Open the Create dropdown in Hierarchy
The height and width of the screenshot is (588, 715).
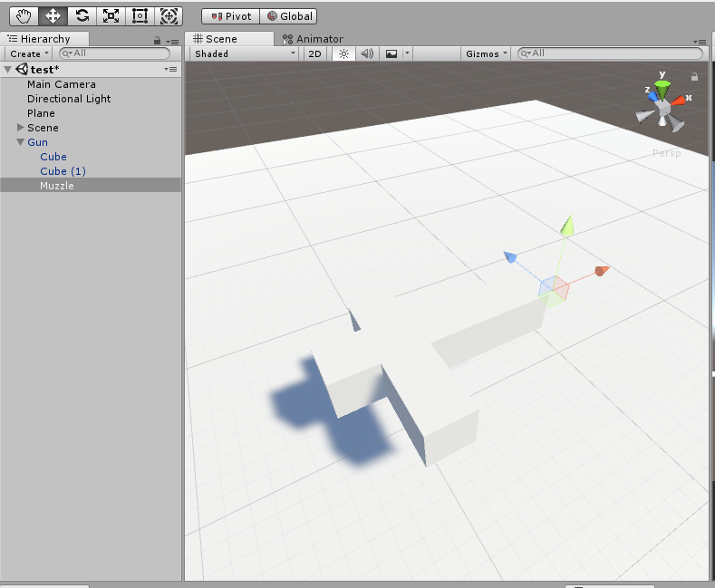(29, 53)
